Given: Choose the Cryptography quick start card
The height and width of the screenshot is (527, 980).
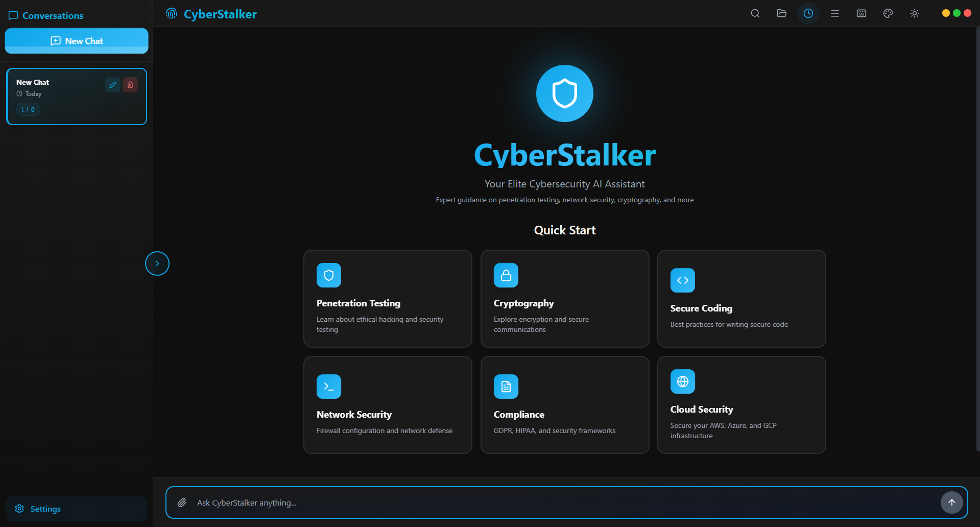Looking at the screenshot, I should point(564,299).
